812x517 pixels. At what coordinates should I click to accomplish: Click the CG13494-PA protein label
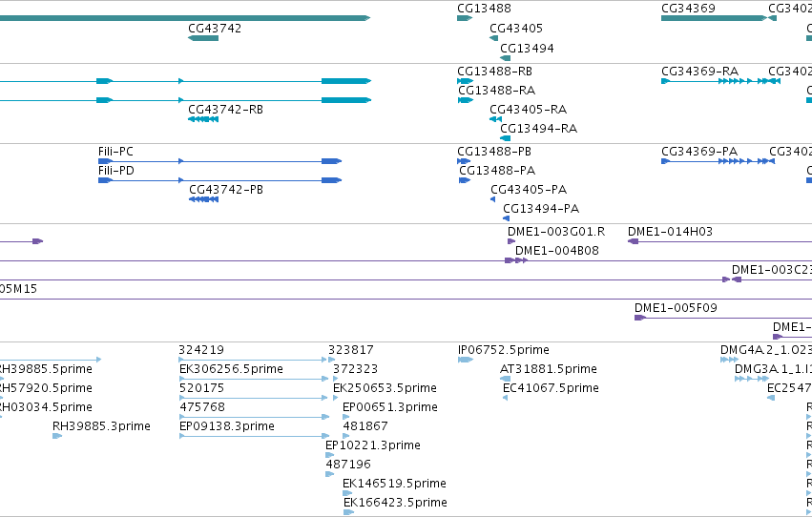coord(541,209)
